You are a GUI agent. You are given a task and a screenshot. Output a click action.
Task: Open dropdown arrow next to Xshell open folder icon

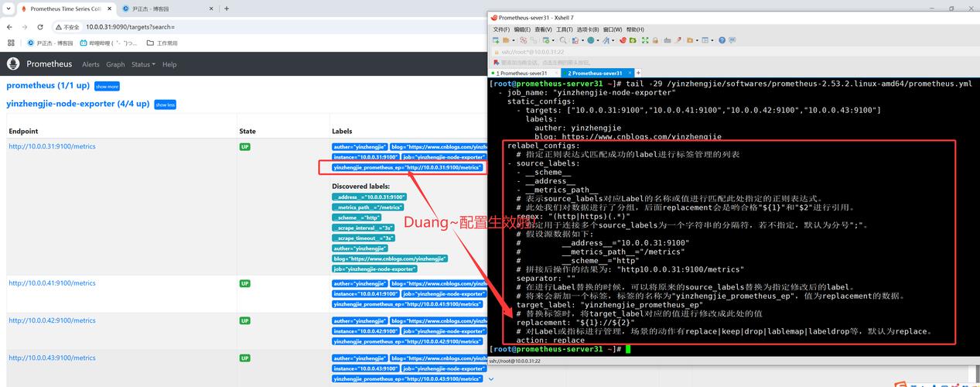point(514,40)
